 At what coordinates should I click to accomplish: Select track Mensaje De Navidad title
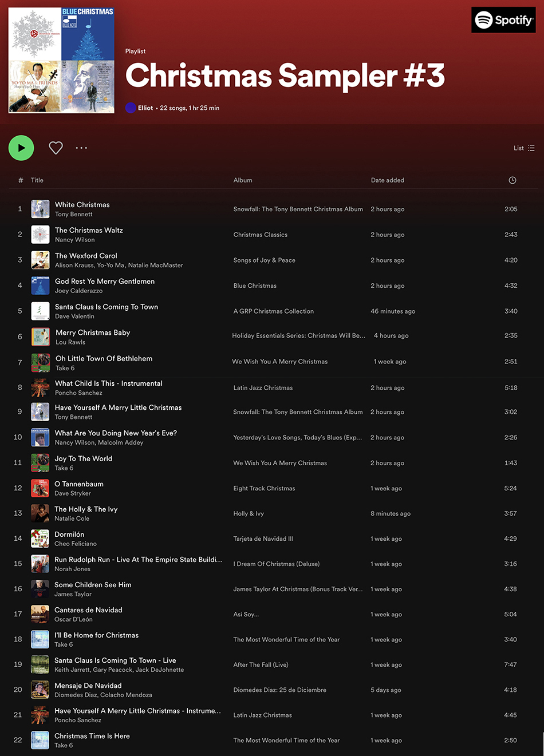[88, 685]
